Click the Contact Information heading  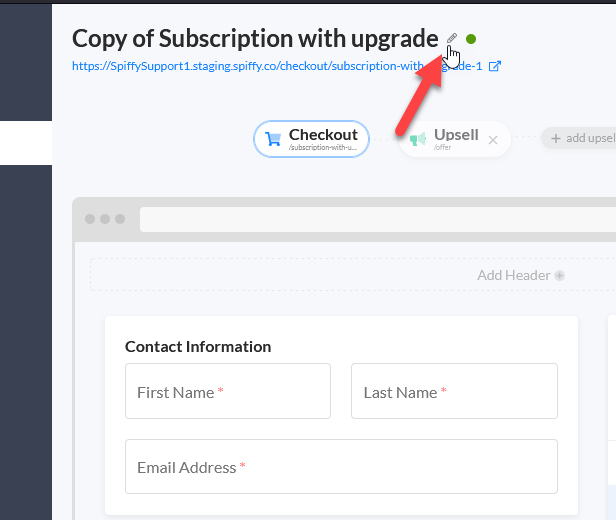[198, 347]
